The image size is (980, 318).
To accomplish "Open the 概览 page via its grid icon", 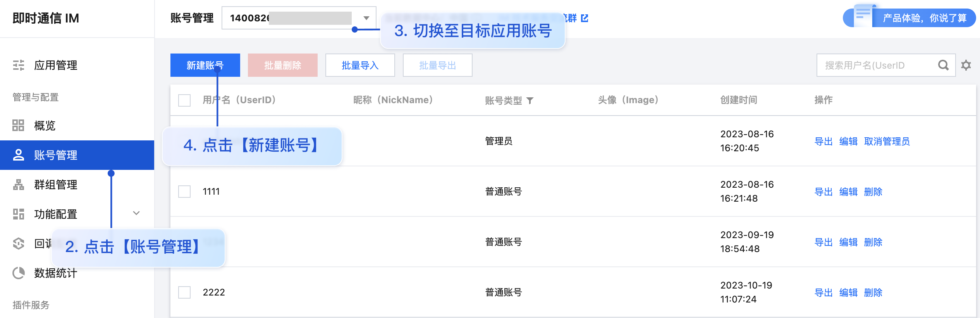I will (19, 126).
